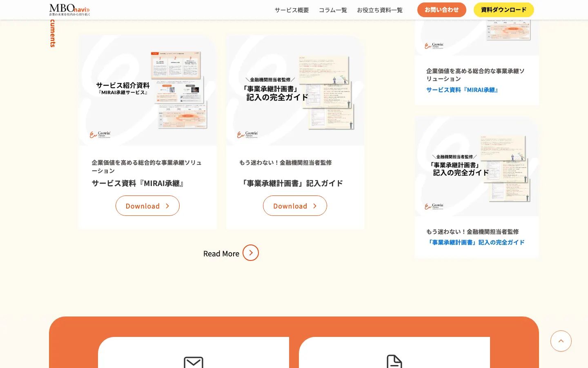Click the Read More arrow circle icon
This screenshot has height=368, width=588.
(251, 253)
